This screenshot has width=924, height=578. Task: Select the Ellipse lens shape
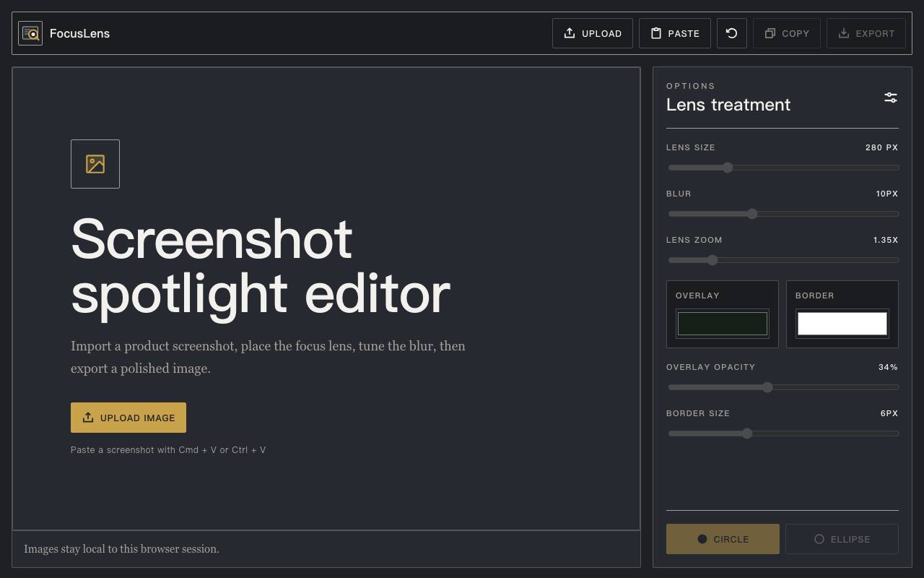click(842, 539)
